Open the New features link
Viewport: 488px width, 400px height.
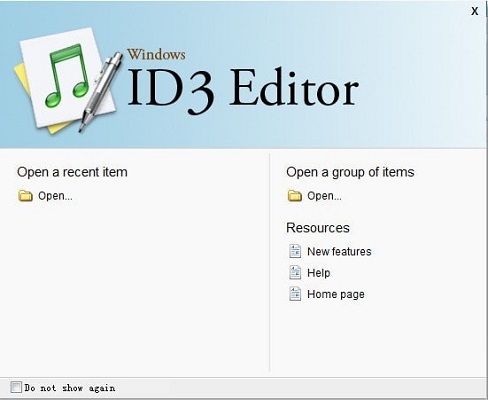[x=339, y=251]
